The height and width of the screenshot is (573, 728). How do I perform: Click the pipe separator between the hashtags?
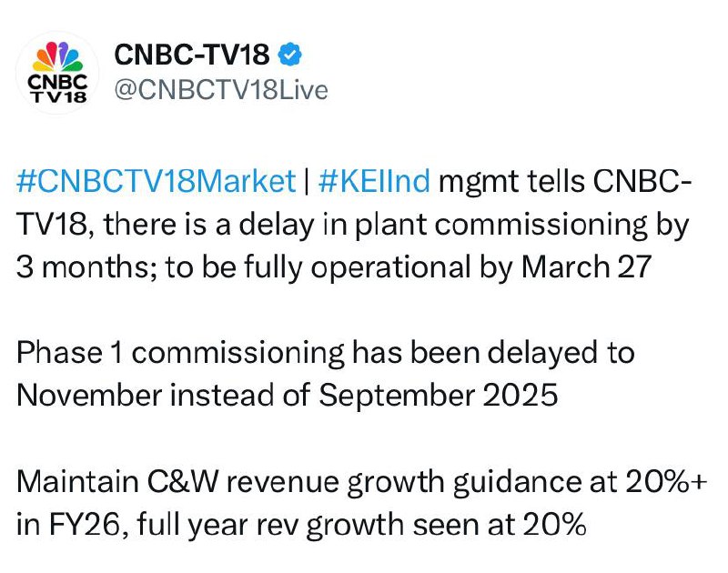tap(307, 180)
